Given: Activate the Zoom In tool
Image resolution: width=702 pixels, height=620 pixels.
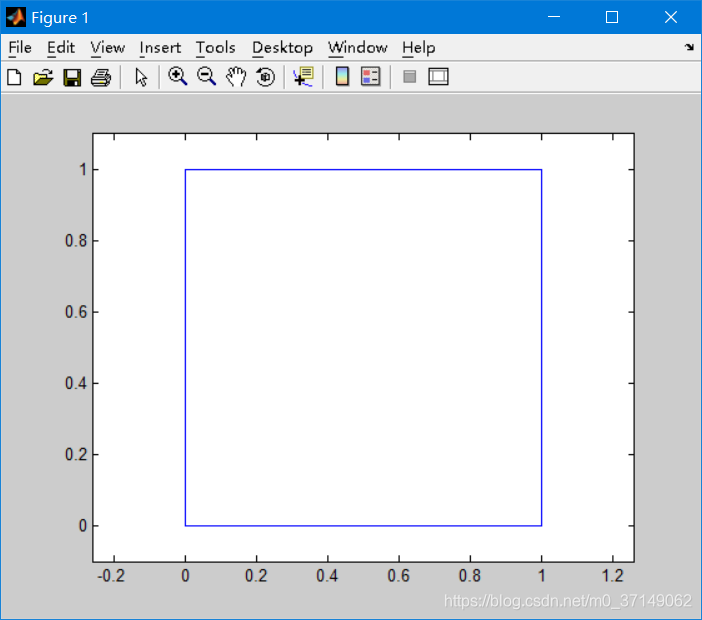Looking at the screenshot, I should [x=177, y=77].
